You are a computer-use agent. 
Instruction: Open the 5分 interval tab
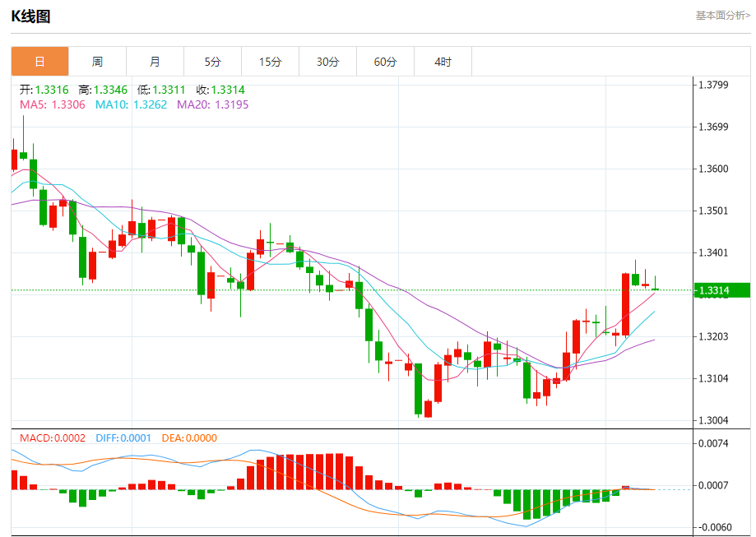coord(212,61)
